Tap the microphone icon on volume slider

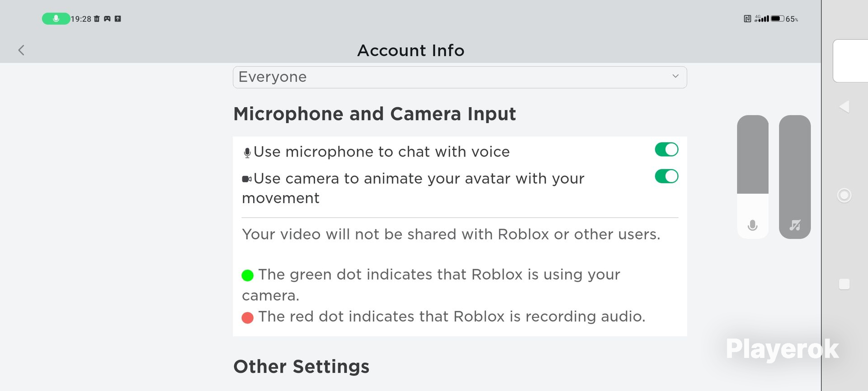pos(753,225)
